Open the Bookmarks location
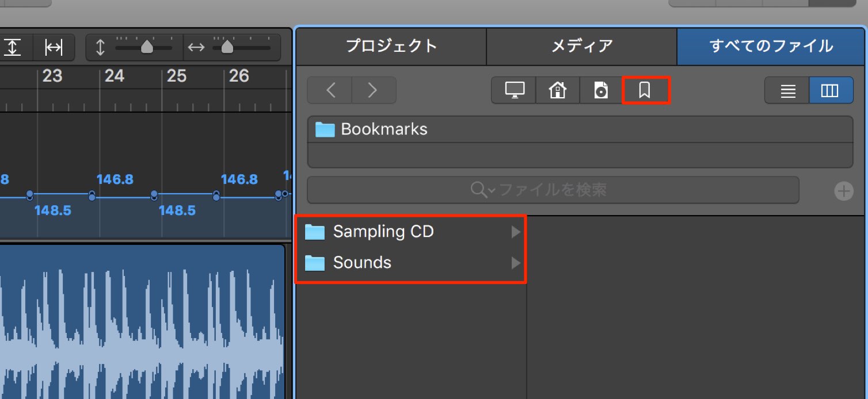 pos(645,90)
